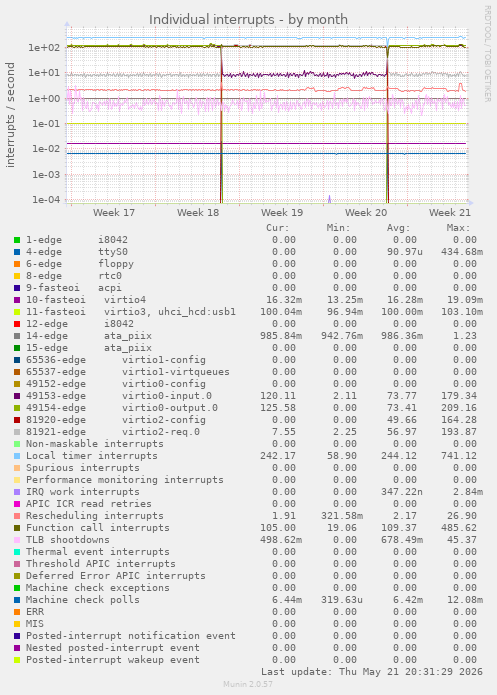Image resolution: width=497 pixels, height=695 pixels.
Task: Click the gray 81921-edge virtio2-req.0 swatch
Action: [x=17, y=432]
